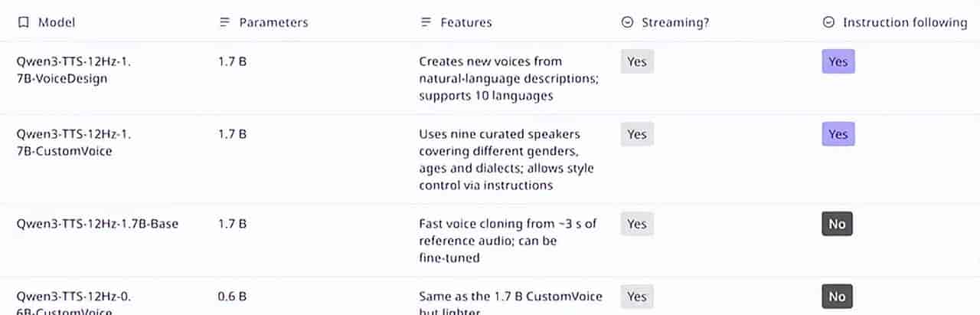Viewport: 980px width, 315px height.
Task: Click the text-lines icon beside Parameters header
Action: [225, 22]
